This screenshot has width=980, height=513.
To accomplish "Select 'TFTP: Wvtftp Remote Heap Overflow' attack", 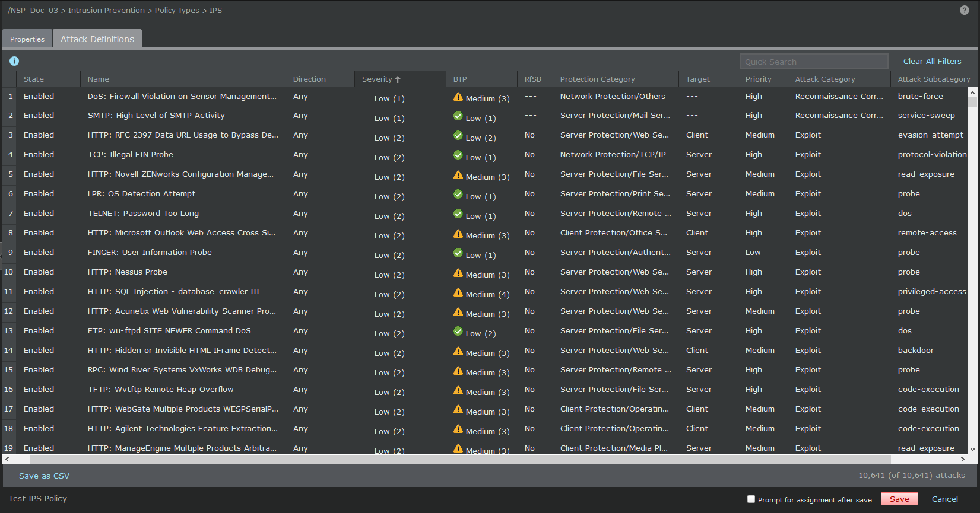I will (161, 390).
